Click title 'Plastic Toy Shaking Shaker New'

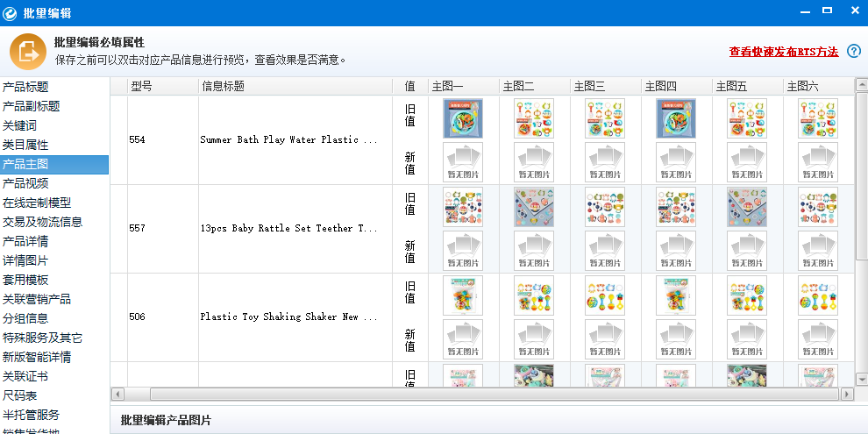[288, 317]
